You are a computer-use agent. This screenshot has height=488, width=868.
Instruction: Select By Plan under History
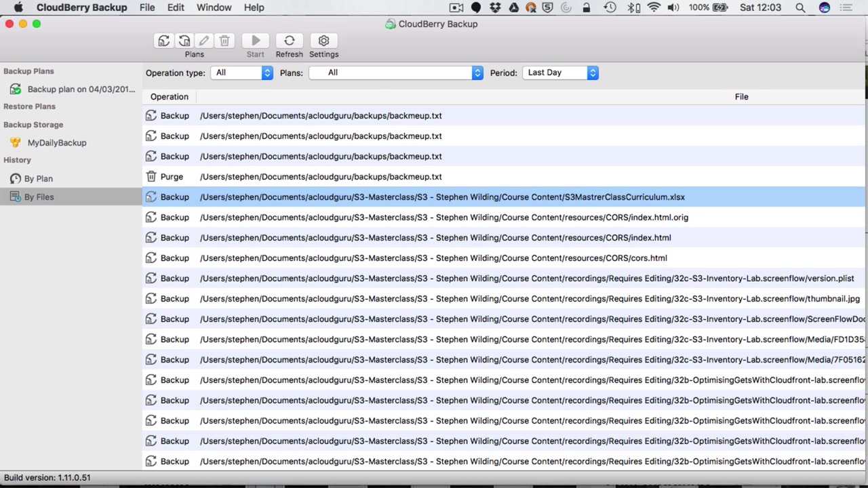tap(39, 179)
